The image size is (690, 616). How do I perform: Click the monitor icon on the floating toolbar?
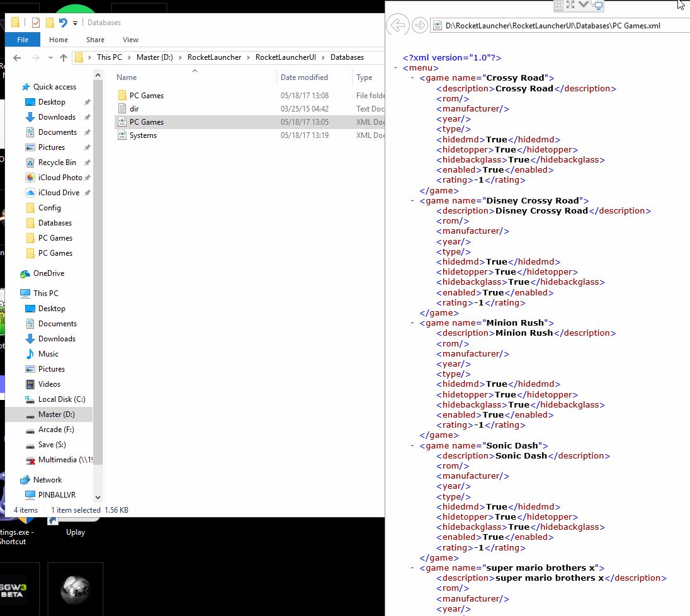click(598, 6)
